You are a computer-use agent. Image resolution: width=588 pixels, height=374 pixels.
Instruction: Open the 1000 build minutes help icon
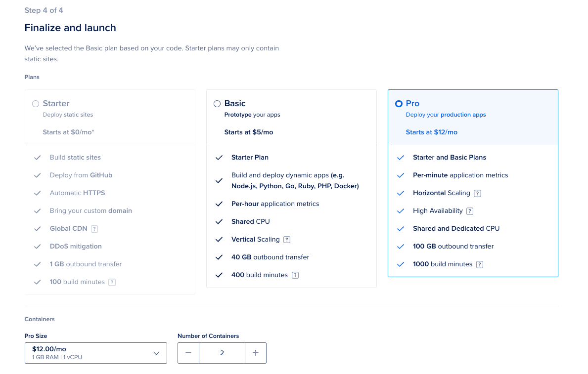click(x=479, y=264)
